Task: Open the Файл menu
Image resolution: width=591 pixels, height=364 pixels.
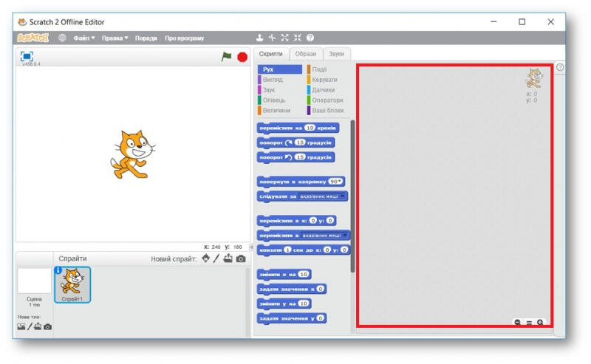Action: point(83,38)
